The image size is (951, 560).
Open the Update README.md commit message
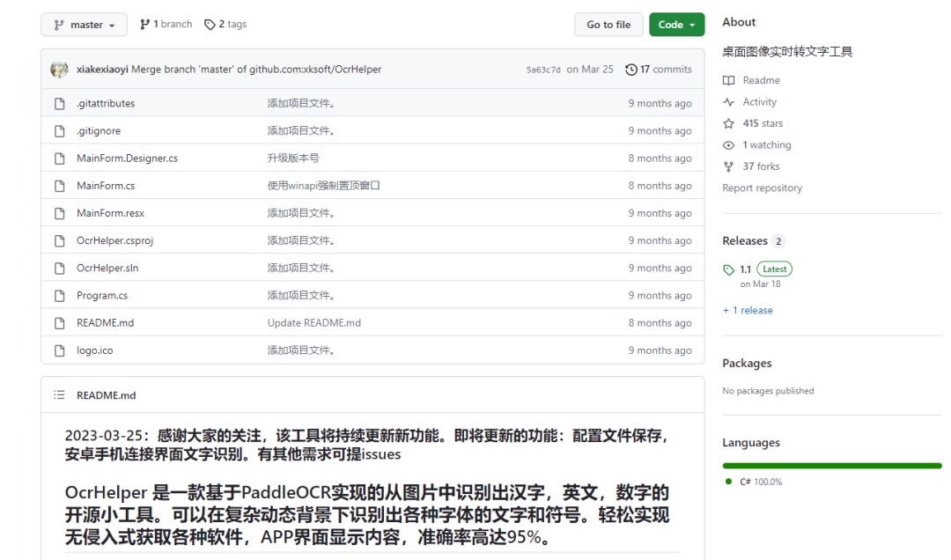(314, 323)
